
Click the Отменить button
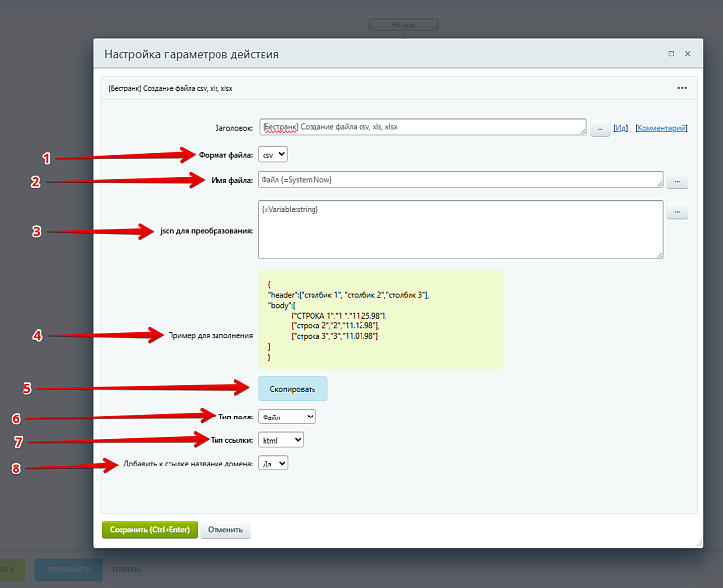(x=225, y=530)
